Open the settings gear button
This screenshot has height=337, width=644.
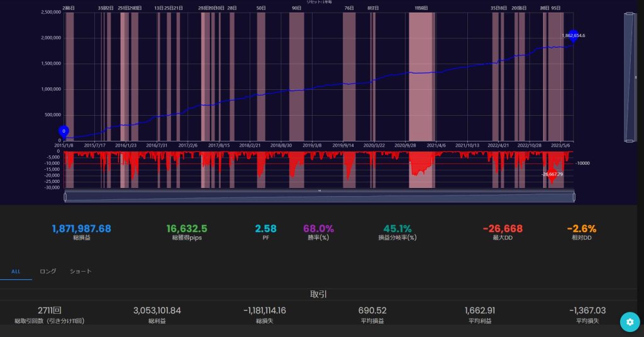pos(629,321)
